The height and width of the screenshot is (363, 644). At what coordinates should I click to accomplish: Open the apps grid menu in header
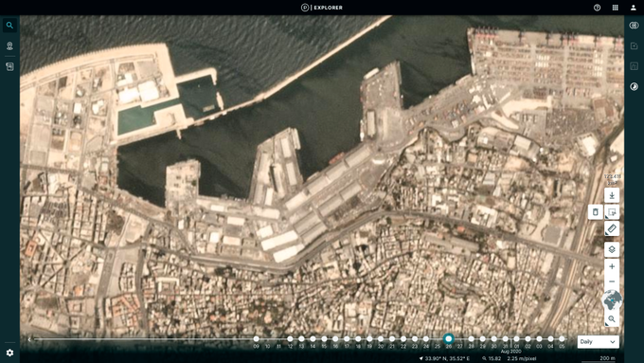(x=615, y=8)
